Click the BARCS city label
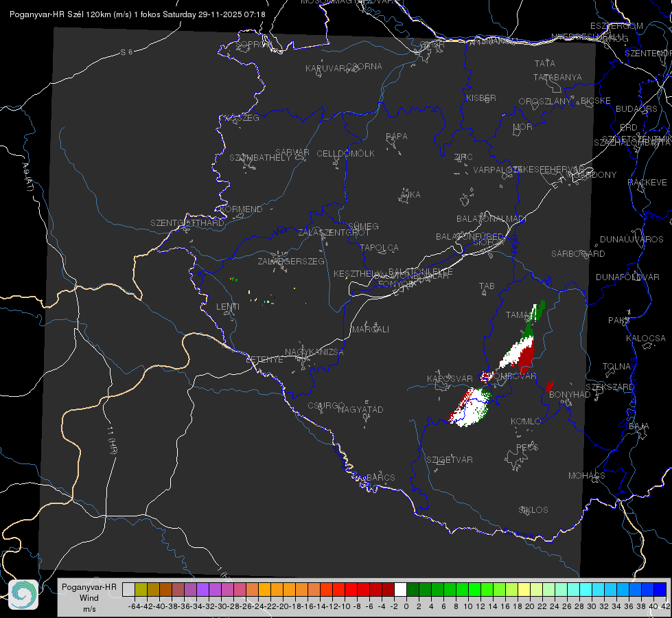Viewport: 672px width, 618px height. [381, 478]
